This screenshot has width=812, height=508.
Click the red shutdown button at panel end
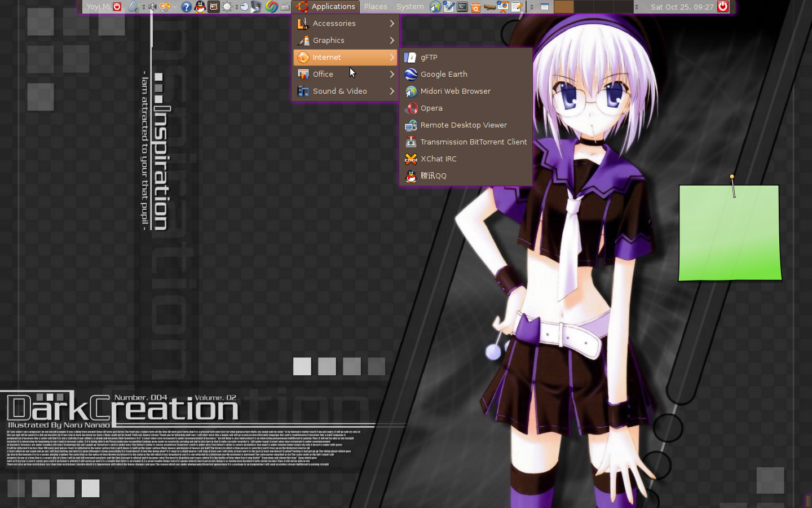[723, 7]
